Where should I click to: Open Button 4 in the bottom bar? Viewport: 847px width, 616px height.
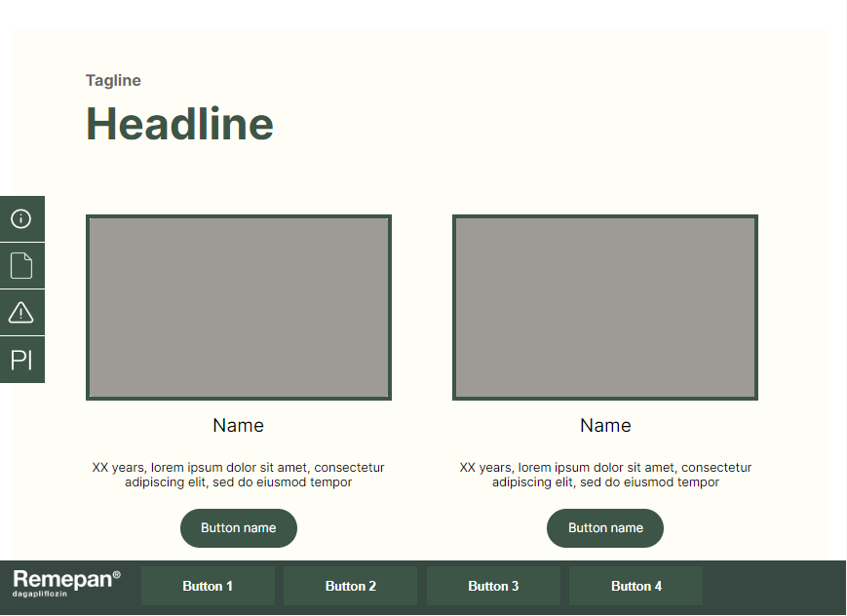[636, 586]
